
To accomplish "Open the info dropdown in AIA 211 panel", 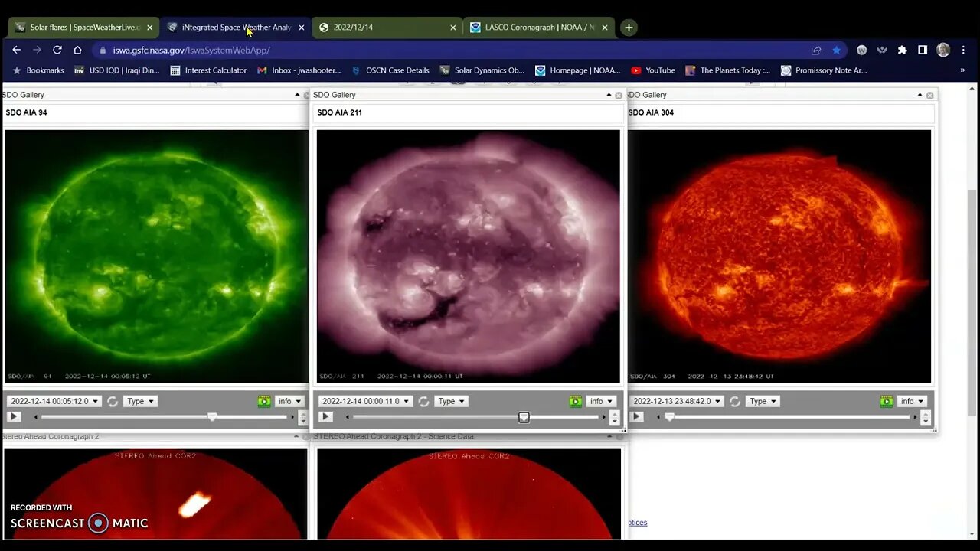I will point(600,401).
